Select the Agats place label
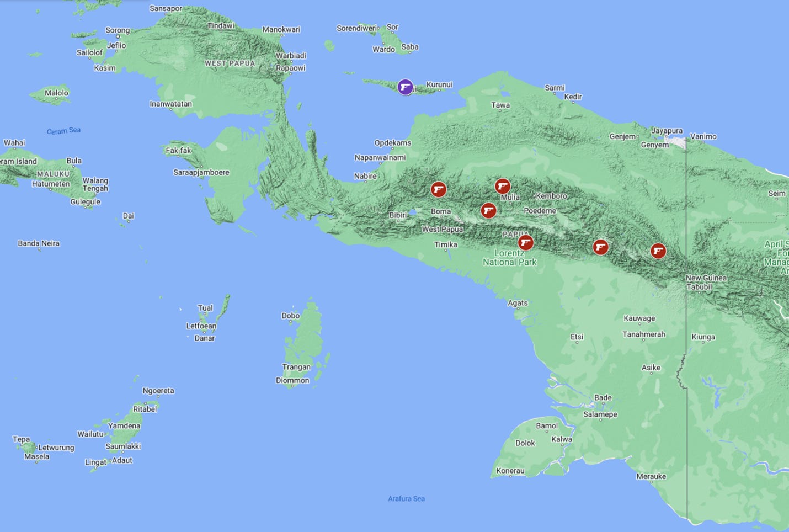Viewport: 789px width, 532px height. [x=518, y=303]
